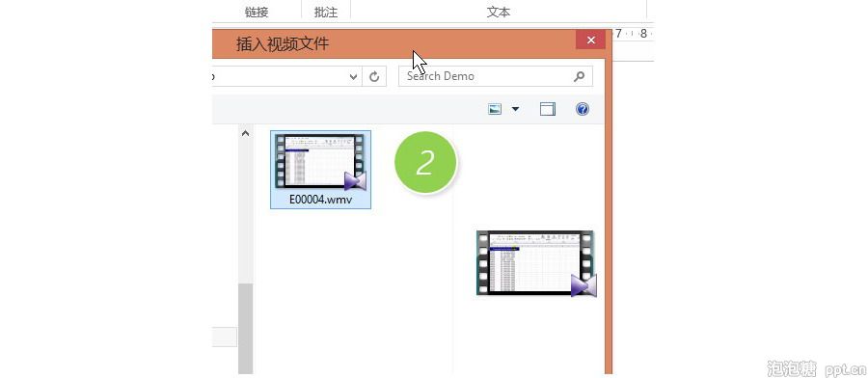Click the large video preview image
This screenshot has height=378, width=868.
pyautogui.click(x=536, y=263)
